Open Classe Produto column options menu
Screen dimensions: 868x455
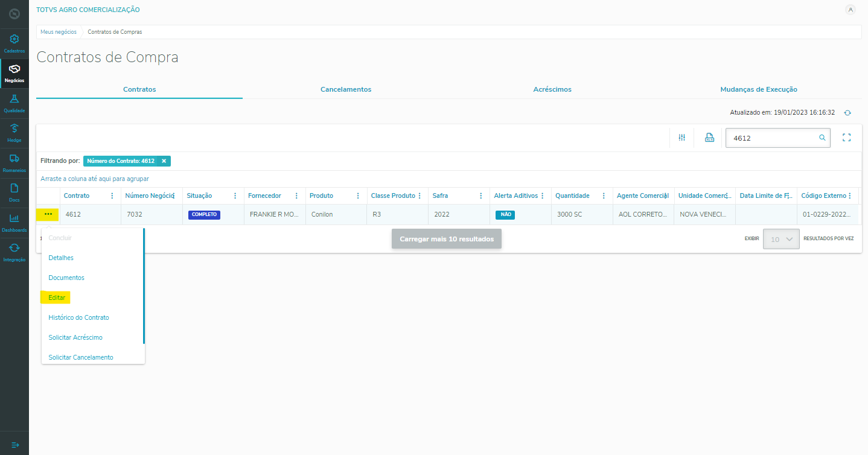pos(420,196)
